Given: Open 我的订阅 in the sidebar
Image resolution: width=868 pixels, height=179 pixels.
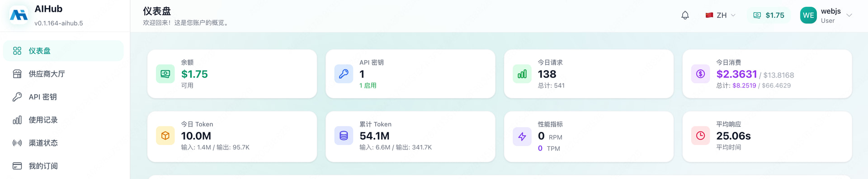Looking at the screenshot, I should coord(63,166).
